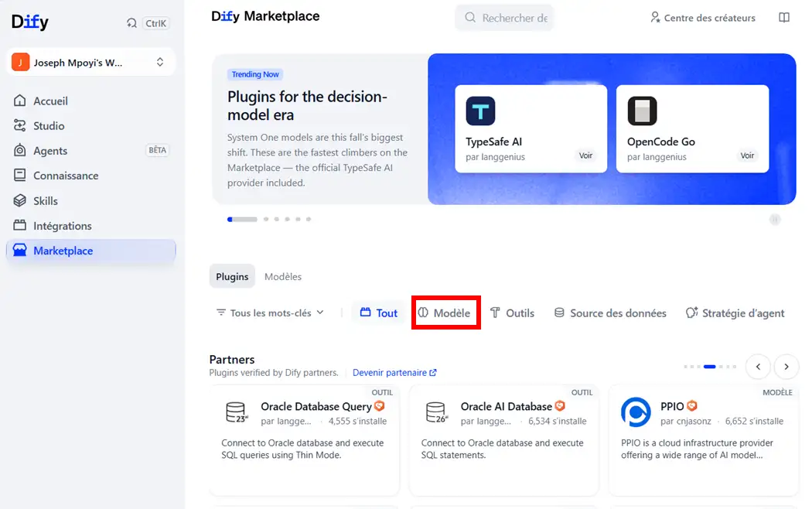
Task: Click the creator center person icon
Action: click(x=655, y=17)
